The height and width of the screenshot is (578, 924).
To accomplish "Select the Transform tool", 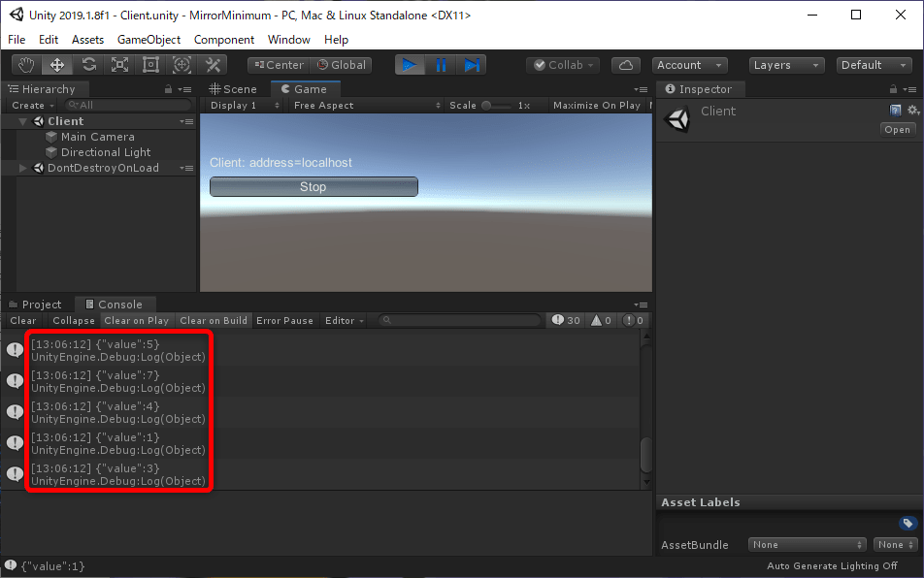I will pos(181,65).
